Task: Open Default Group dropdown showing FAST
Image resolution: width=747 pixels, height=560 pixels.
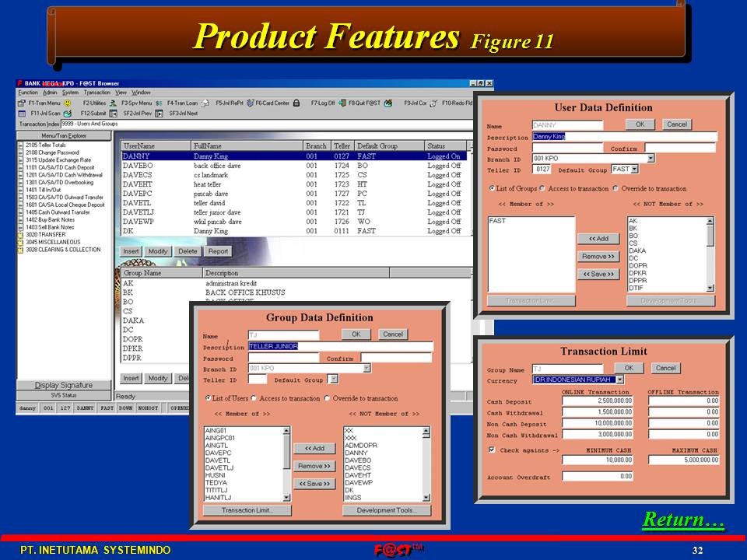Action: pyautogui.click(x=634, y=169)
